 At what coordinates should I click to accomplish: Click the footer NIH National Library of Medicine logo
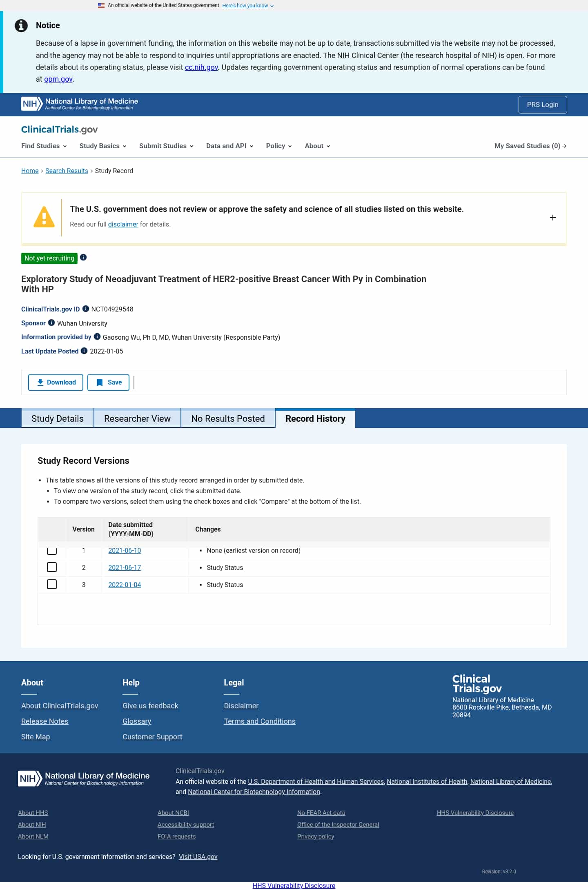pos(84,778)
